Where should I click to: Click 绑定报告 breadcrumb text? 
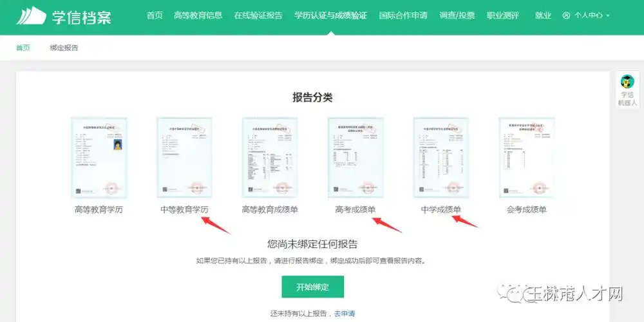[x=64, y=48]
